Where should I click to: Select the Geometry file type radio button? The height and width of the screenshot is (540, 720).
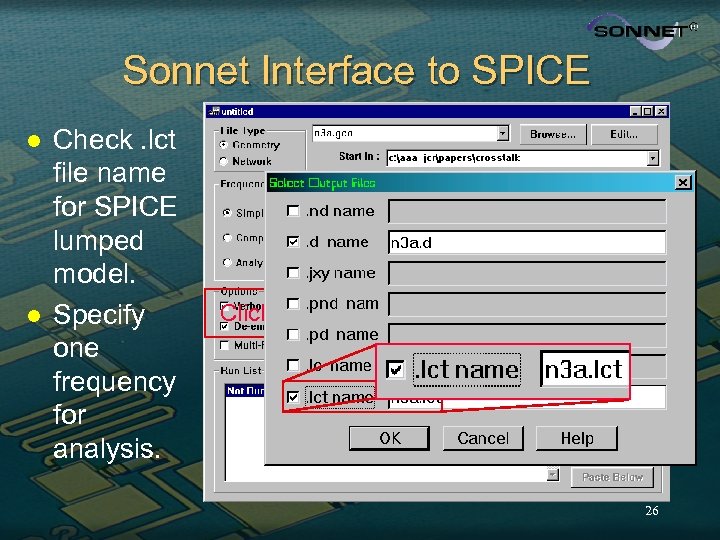coord(224,145)
